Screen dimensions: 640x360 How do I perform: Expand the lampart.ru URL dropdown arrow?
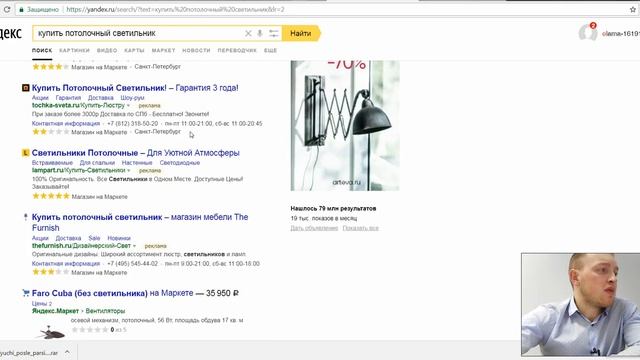[x=129, y=171]
